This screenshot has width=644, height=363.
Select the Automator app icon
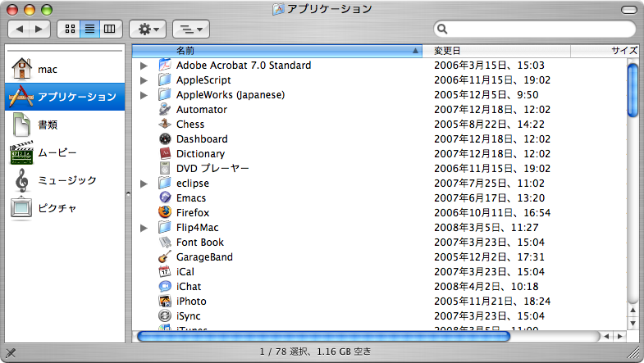165,109
